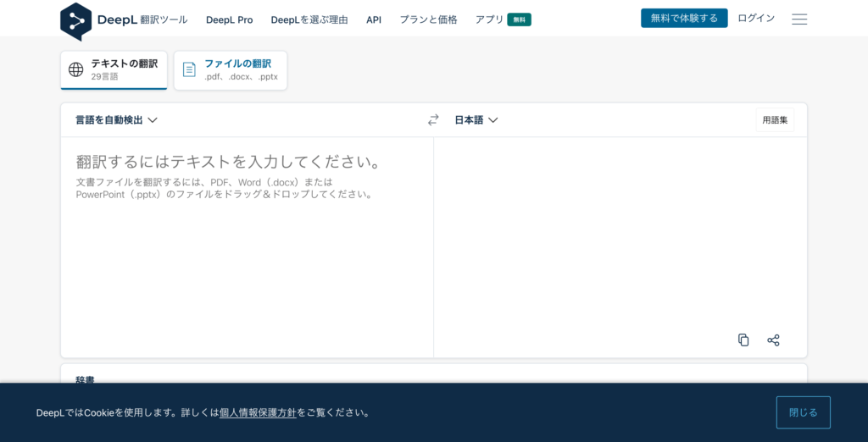The height and width of the screenshot is (442, 868).
Task: Switch to ファイルの翻訳 tab
Action: click(x=231, y=70)
